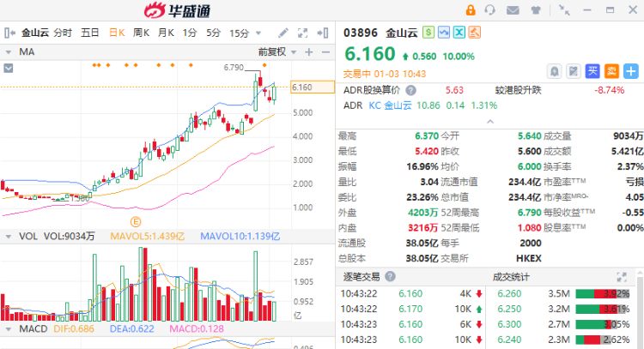The image size is (644, 349).
Task: Click the MAVOL5:1.439亿 label
Action: point(148,237)
